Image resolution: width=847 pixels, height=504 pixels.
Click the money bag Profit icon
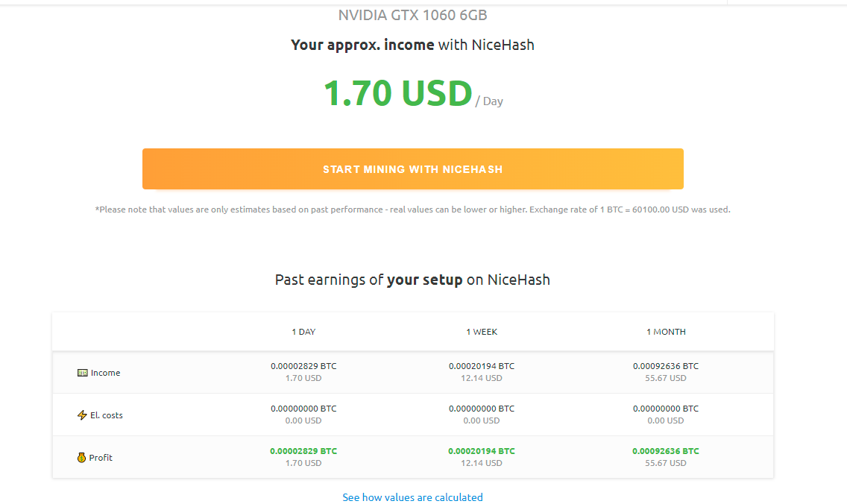click(82, 458)
